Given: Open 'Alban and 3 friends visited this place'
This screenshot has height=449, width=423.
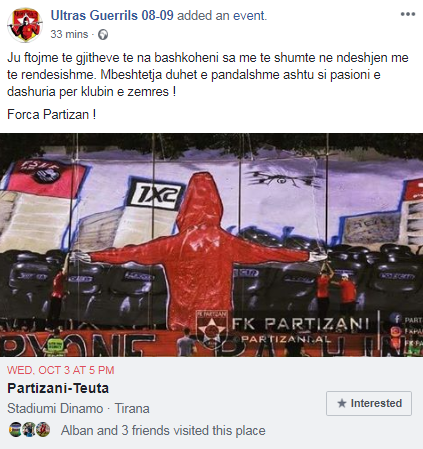Looking at the screenshot, I should click(x=163, y=430).
